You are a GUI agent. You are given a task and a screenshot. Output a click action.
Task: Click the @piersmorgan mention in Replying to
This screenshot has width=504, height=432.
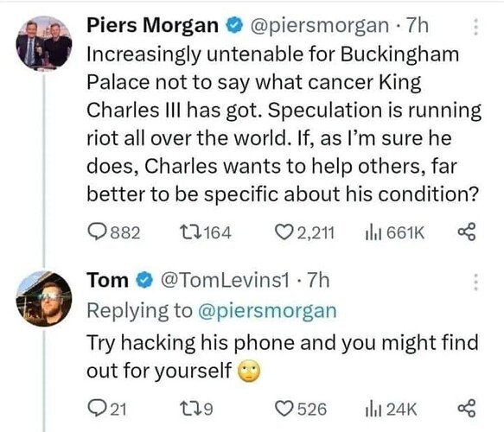[267, 310]
